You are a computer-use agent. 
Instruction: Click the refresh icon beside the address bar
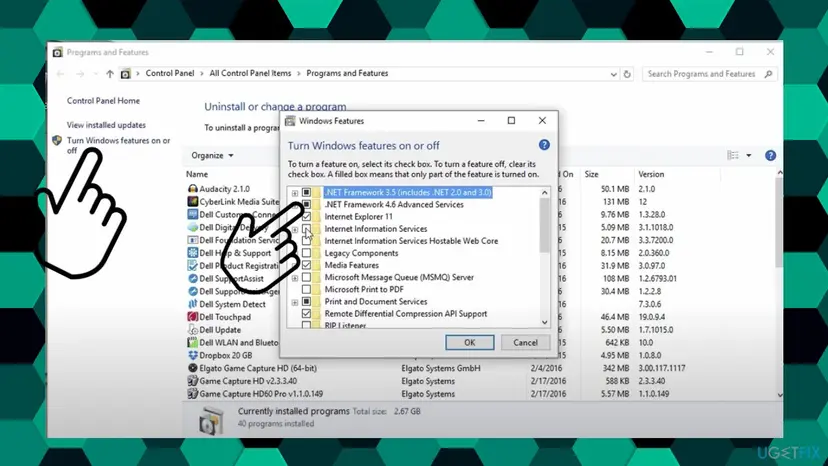(627, 74)
